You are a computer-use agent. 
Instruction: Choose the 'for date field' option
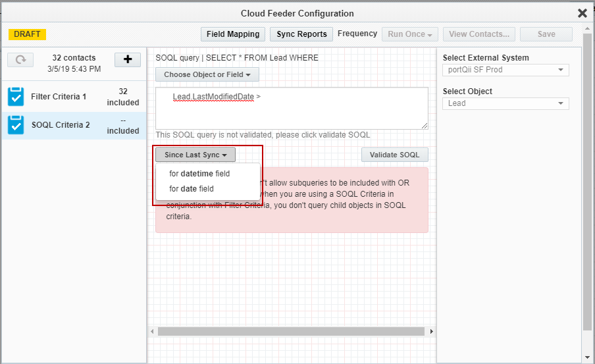click(x=192, y=189)
